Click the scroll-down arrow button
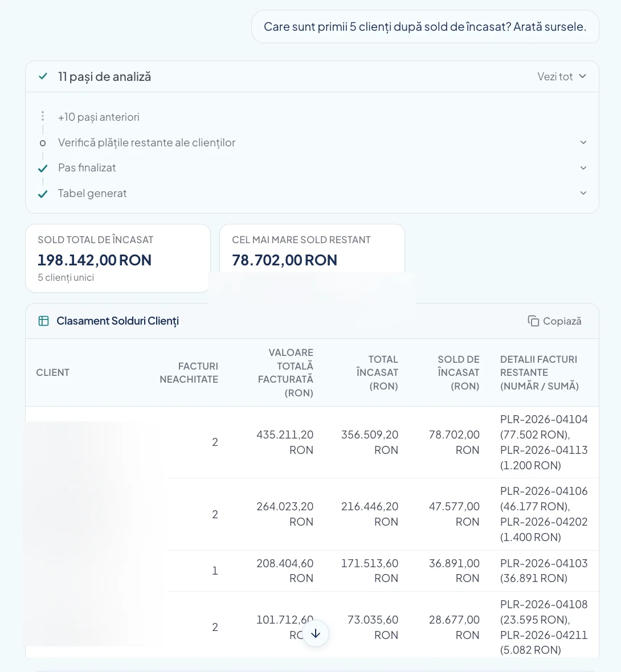The image size is (621, 672). (x=316, y=633)
